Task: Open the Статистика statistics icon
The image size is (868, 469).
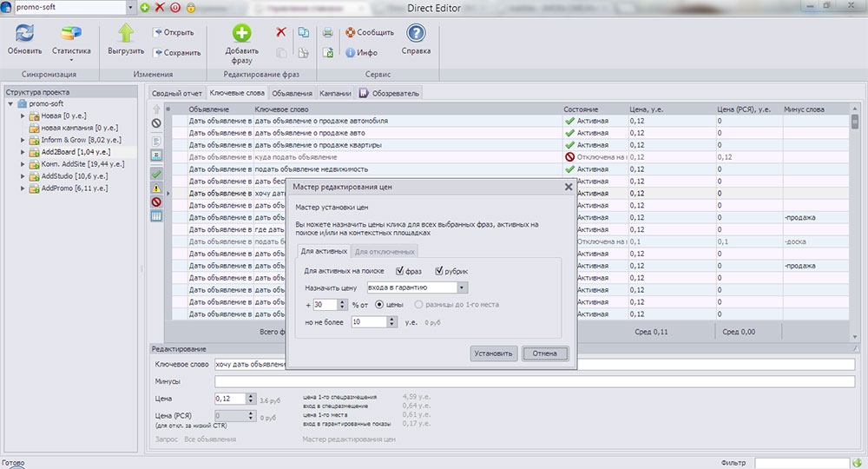Action: pyautogui.click(x=71, y=33)
